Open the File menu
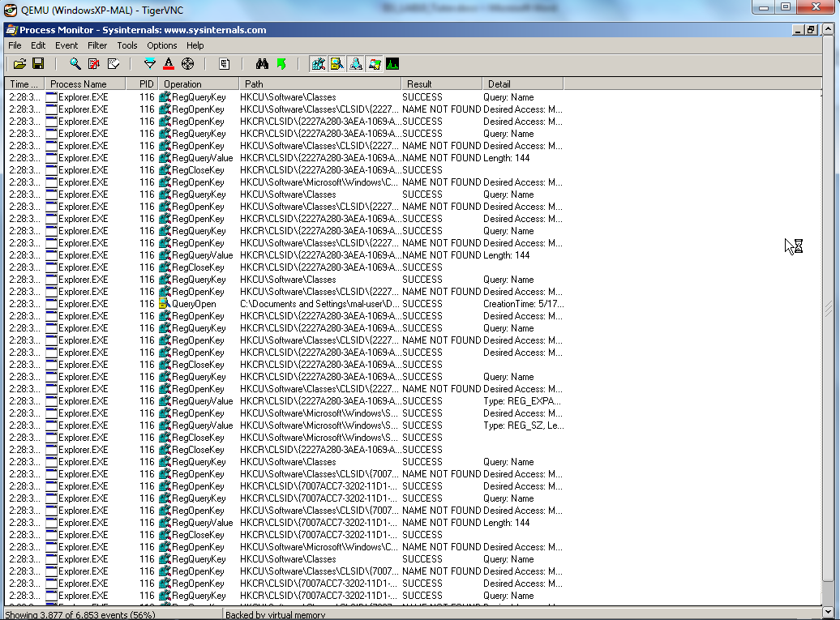This screenshot has height=620, width=840. point(15,45)
